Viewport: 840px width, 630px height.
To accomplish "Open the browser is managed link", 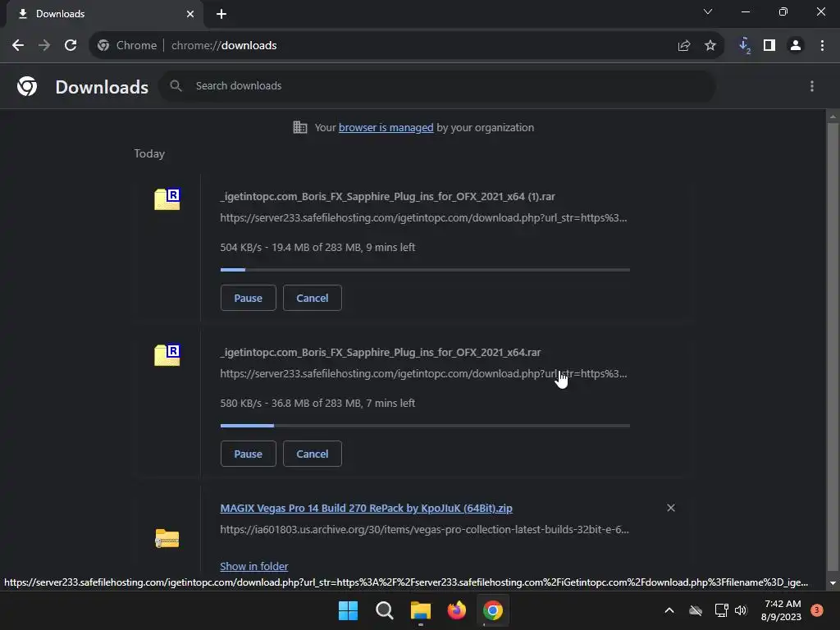I will point(386,127).
